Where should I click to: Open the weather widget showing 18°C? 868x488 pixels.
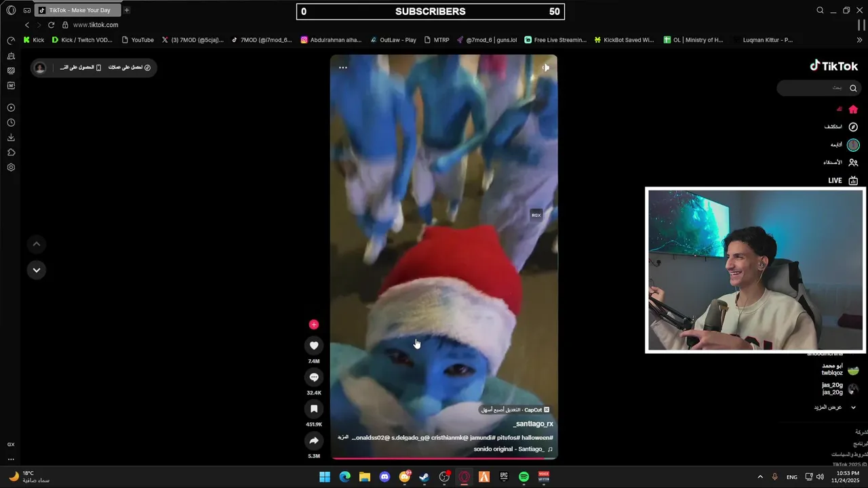(29, 476)
